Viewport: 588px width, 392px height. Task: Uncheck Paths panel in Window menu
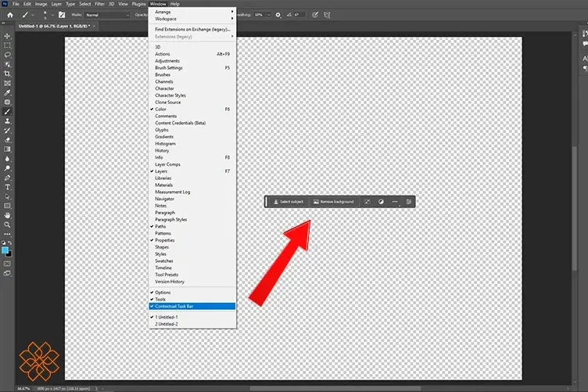tap(192, 227)
